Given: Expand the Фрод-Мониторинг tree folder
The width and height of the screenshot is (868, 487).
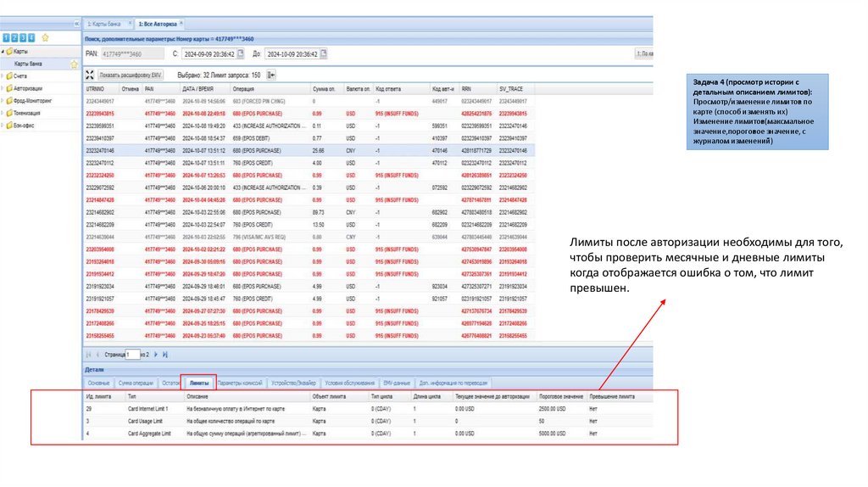Looking at the screenshot, I should pos(3,99).
